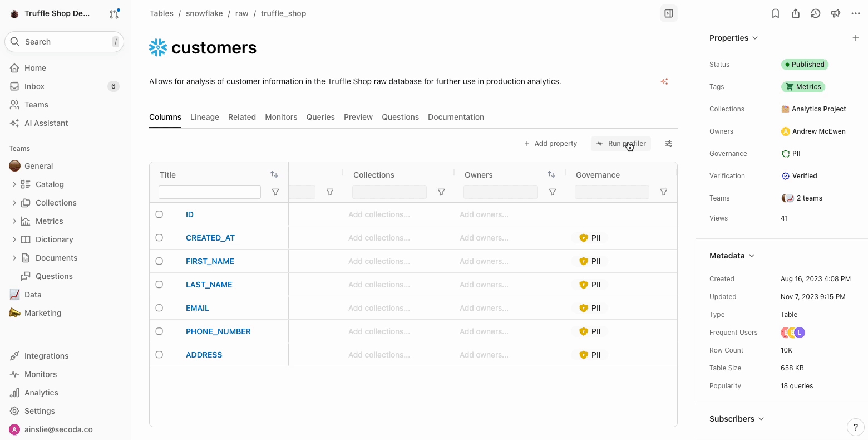The image size is (868, 440).
Task: Collapse the Properties section
Action: coord(734,38)
